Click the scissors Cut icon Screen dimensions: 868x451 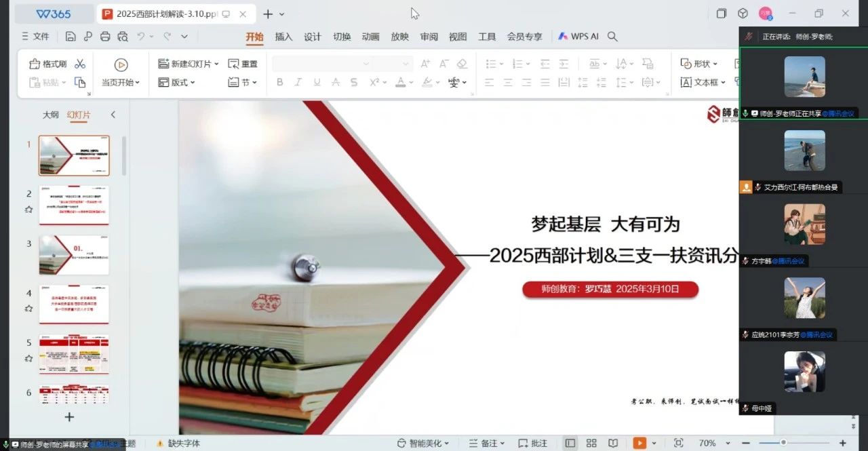[80, 64]
